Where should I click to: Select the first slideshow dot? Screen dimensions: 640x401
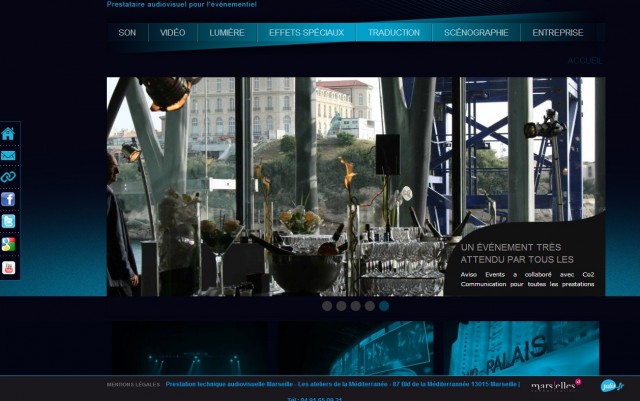(327, 306)
